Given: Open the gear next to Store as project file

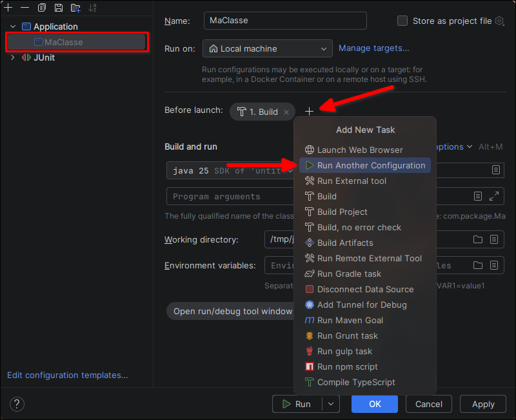Looking at the screenshot, I should pos(499,21).
